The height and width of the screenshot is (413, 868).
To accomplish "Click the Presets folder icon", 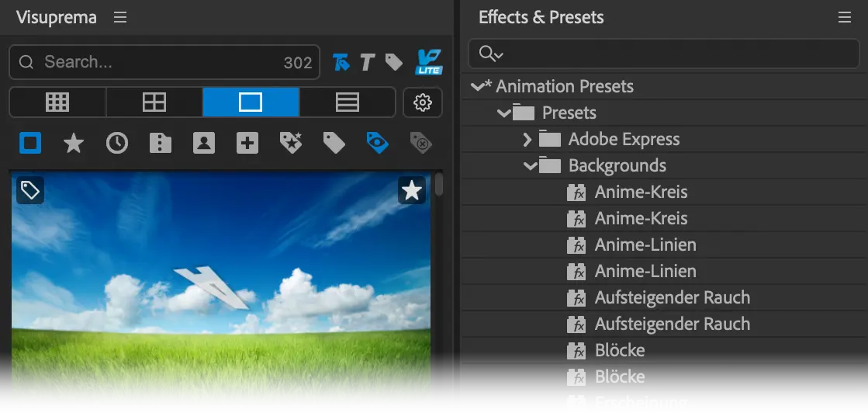I will tap(523, 113).
